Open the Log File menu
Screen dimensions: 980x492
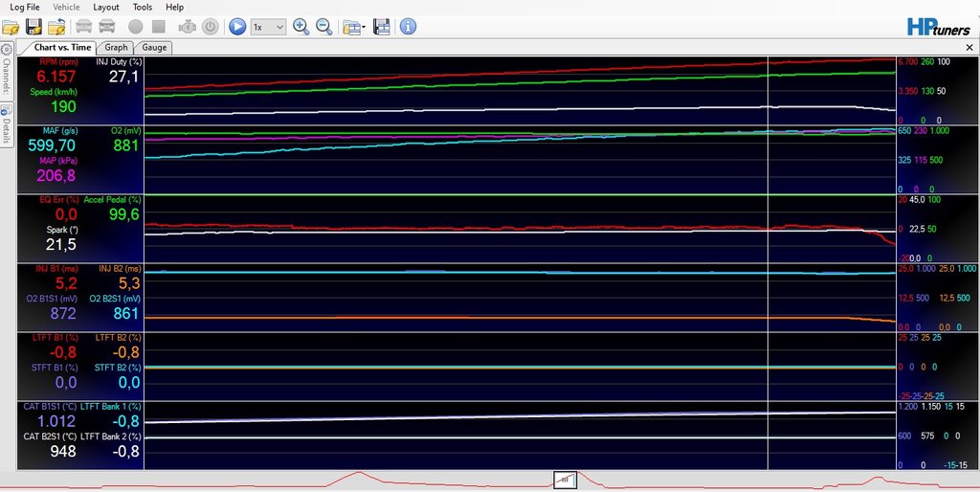tap(24, 7)
